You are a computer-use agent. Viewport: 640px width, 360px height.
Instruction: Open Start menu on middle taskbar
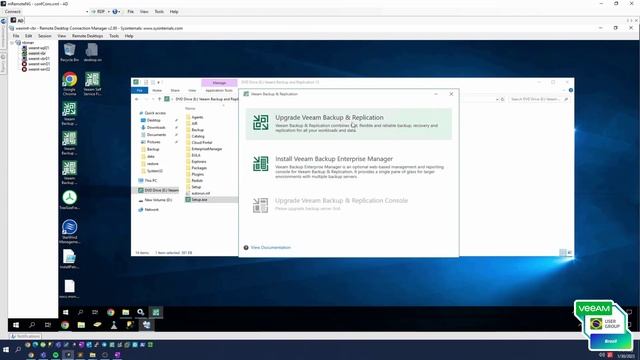click(16, 325)
